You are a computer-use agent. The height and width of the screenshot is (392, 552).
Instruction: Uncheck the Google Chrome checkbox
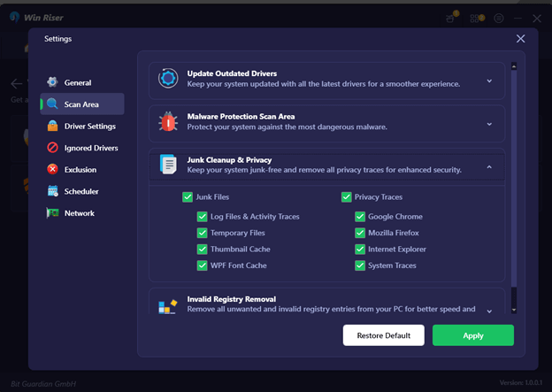(x=360, y=217)
